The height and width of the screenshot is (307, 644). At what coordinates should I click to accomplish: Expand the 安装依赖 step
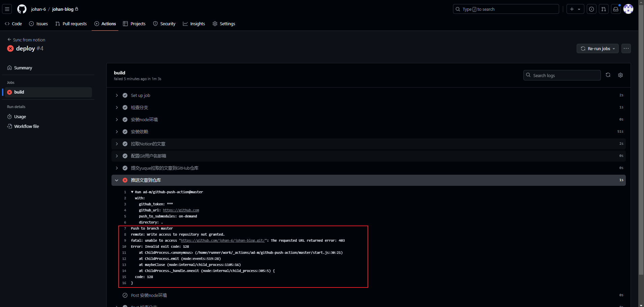[139, 132]
